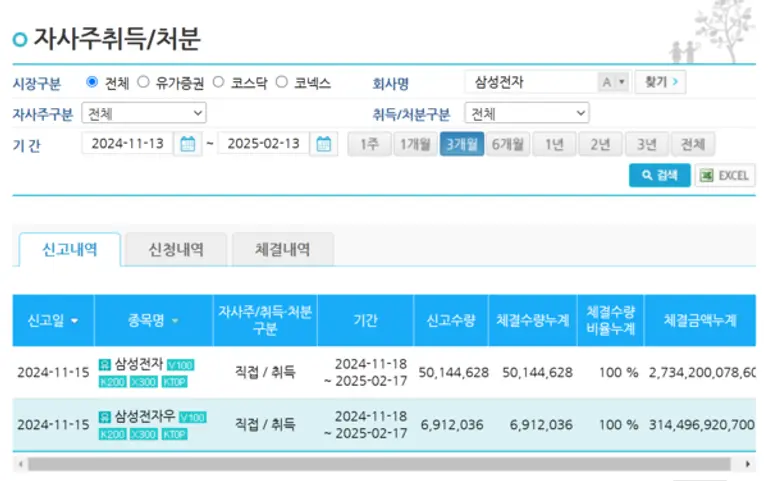Sort by 신고일 column arrow
The image size is (768, 481).
75,321
